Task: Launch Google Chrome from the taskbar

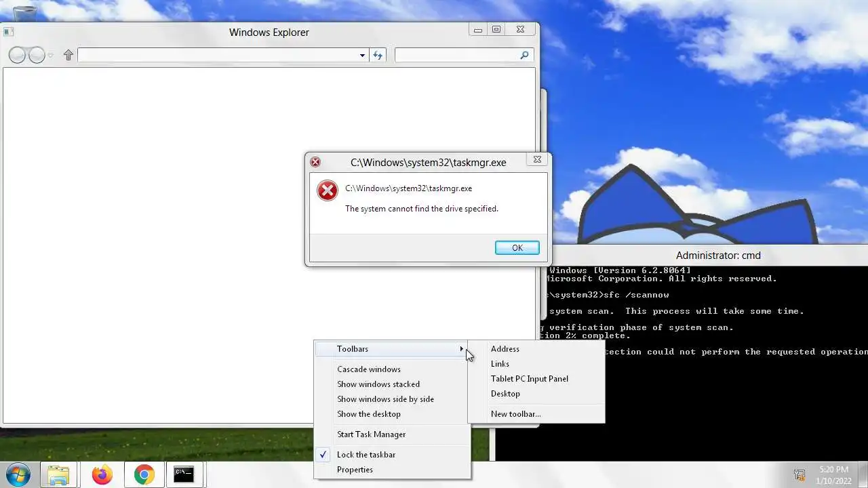Action: pyautogui.click(x=144, y=474)
